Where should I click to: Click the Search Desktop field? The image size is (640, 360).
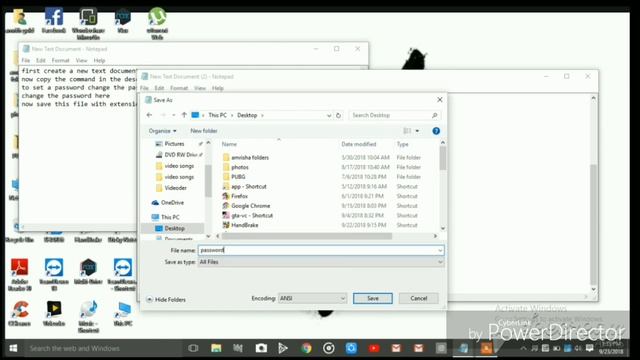[394, 116]
